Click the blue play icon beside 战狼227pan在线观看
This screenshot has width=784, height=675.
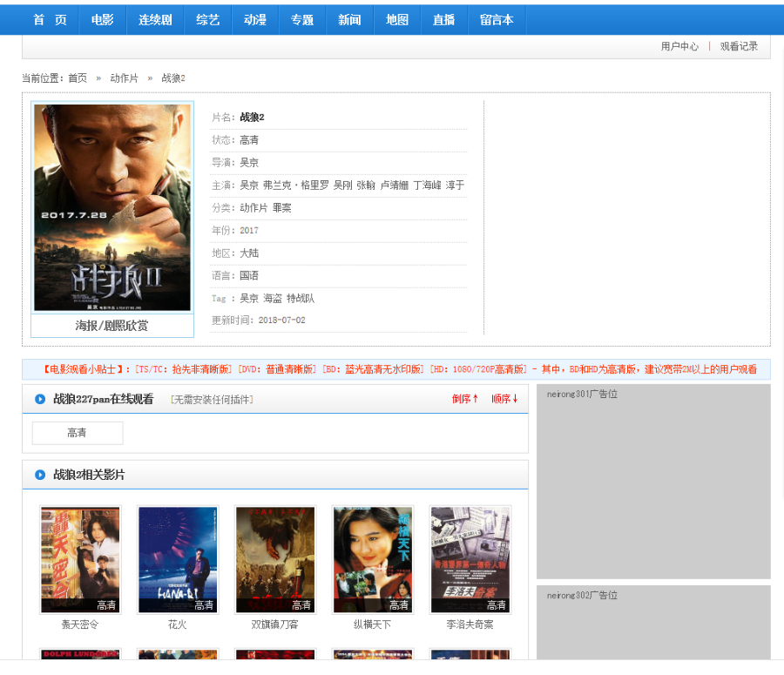40,399
